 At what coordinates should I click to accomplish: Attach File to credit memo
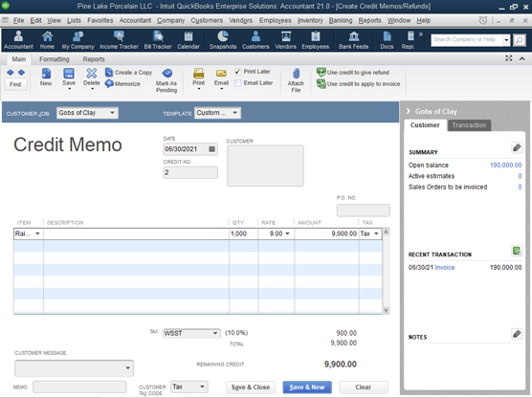coord(296,80)
